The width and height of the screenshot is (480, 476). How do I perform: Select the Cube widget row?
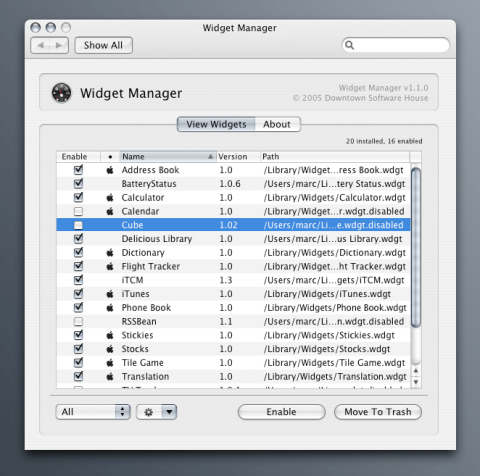click(233, 225)
